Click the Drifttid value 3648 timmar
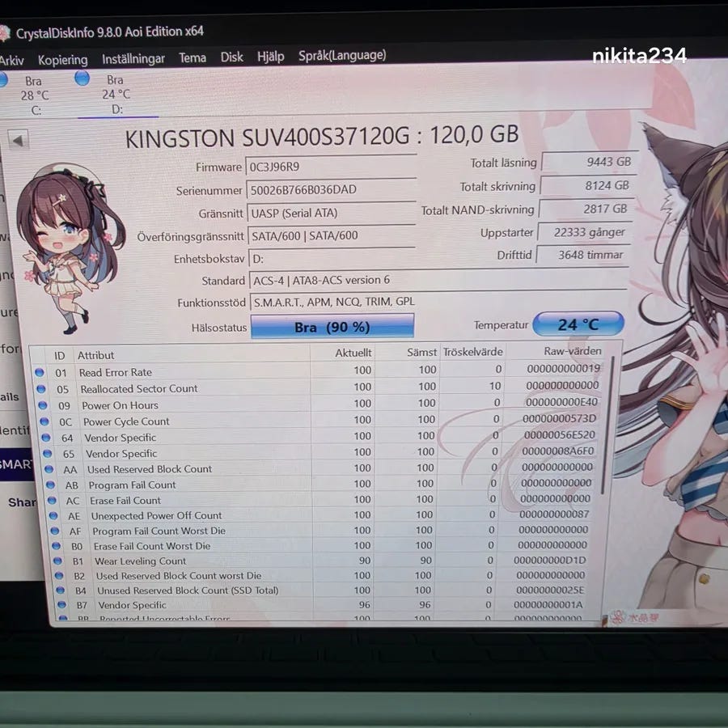The height and width of the screenshot is (728, 728). 583,255
